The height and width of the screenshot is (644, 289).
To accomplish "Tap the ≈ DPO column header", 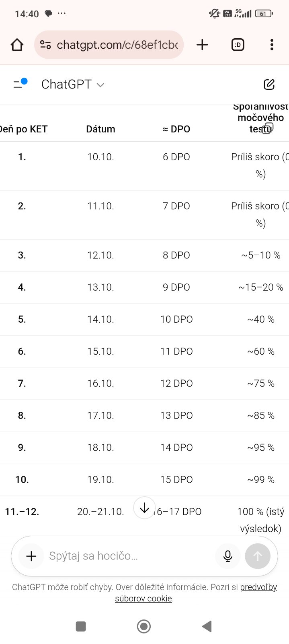I will pos(176,129).
